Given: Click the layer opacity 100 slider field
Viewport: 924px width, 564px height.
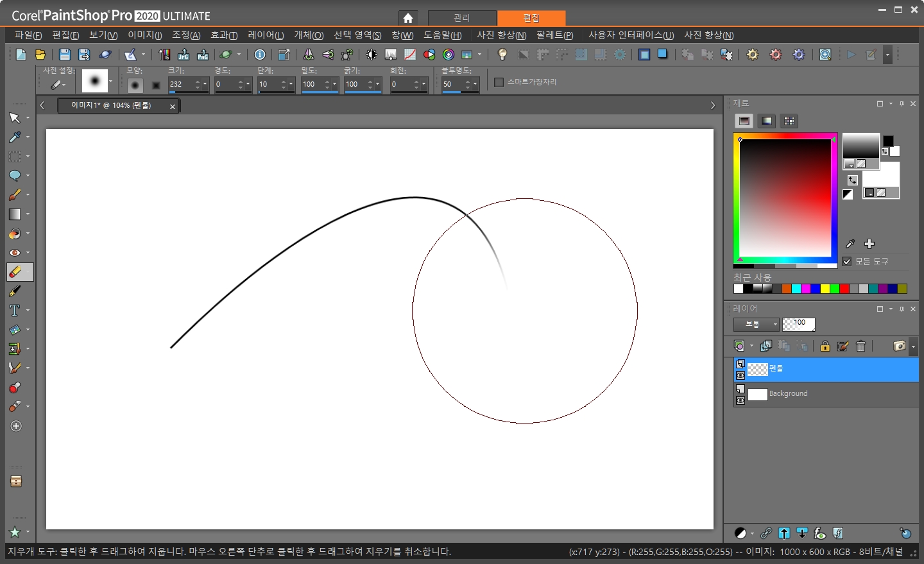Looking at the screenshot, I should click(799, 324).
